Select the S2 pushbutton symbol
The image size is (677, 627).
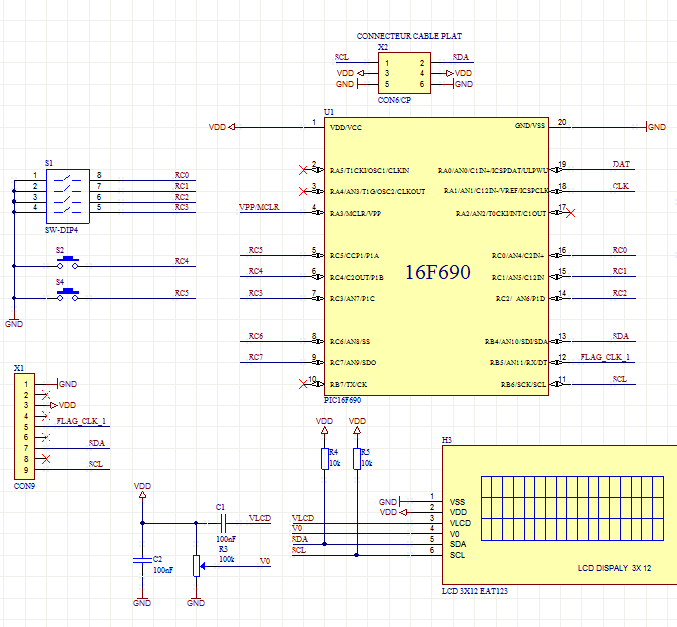pos(68,263)
